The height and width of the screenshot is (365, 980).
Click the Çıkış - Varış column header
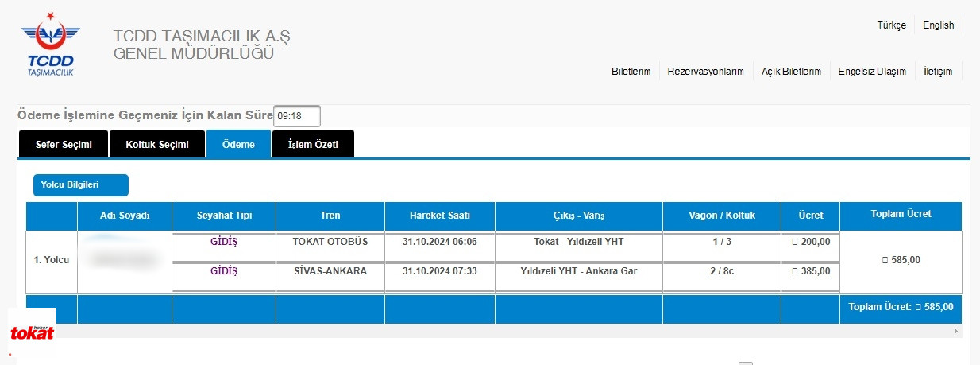coord(579,216)
